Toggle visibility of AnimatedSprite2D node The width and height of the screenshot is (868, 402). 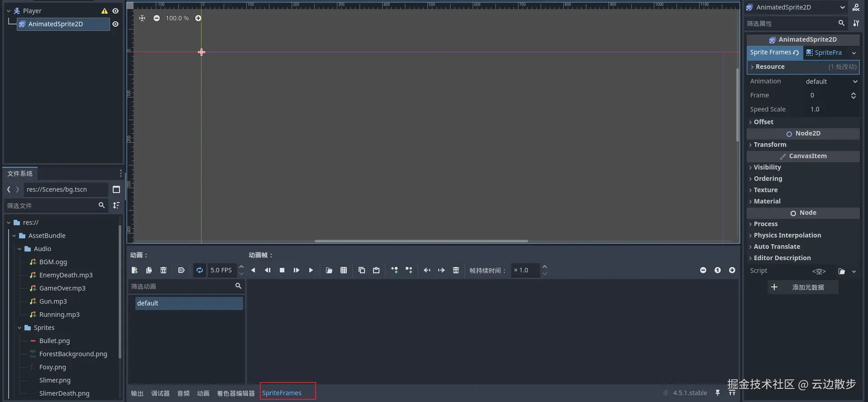tap(115, 24)
